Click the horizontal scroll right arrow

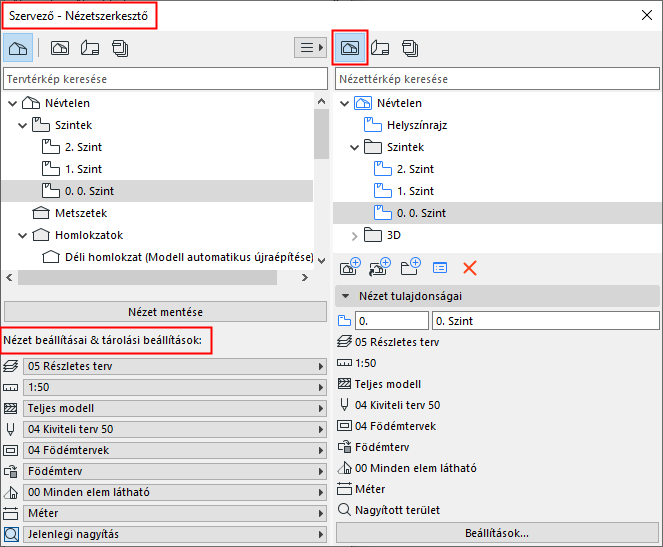pyautogui.click(x=305, y=277)
